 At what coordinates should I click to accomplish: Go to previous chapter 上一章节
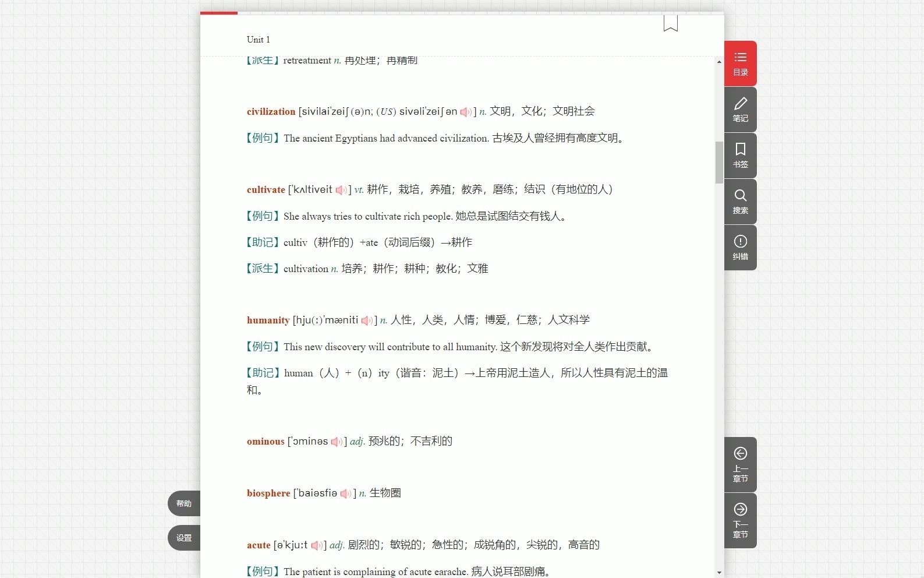pos(740,464)
